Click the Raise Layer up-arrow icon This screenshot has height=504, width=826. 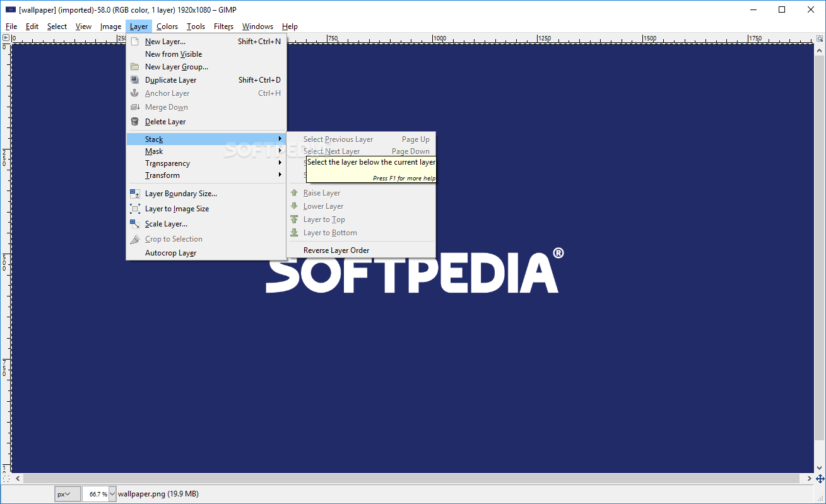coord(294,193)
